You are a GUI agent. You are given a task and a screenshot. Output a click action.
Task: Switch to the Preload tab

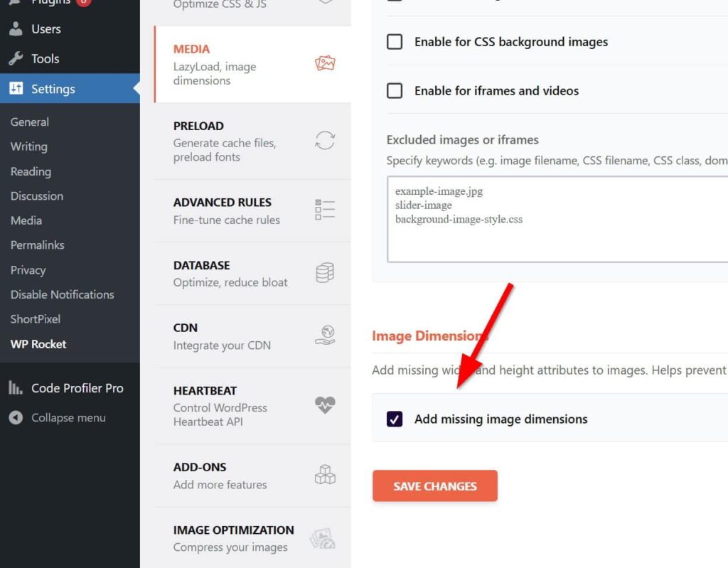tap(225, 141)
